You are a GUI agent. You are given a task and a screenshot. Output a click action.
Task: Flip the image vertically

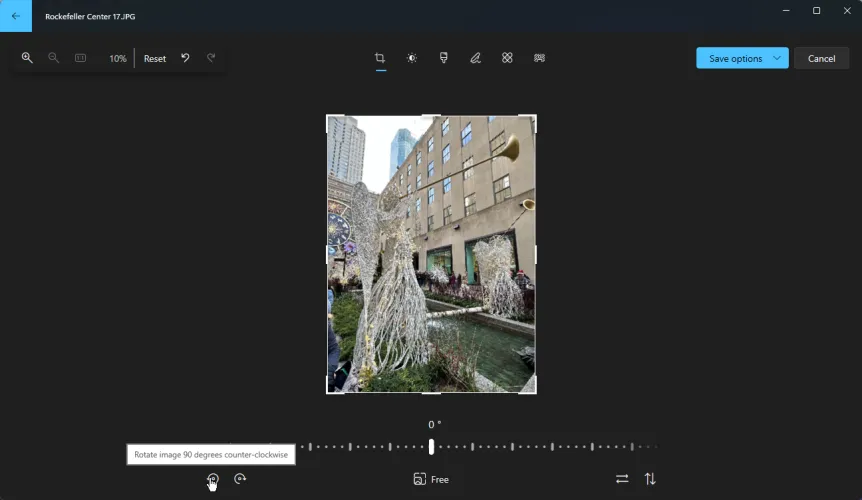coord(650,479)
